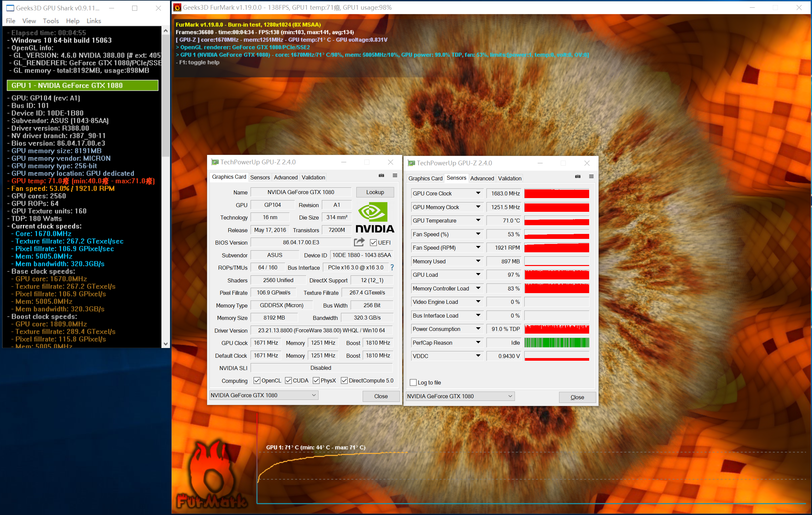Open File menu in GPU Shark
This screenshot has height=515, width=812.
[x=10, y=21]
